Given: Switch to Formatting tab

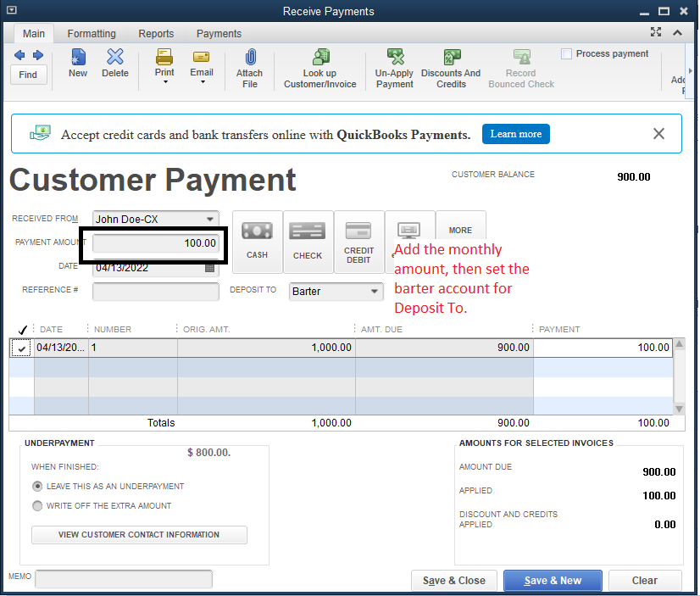Looking at the screenshot, I should [92, 34].
